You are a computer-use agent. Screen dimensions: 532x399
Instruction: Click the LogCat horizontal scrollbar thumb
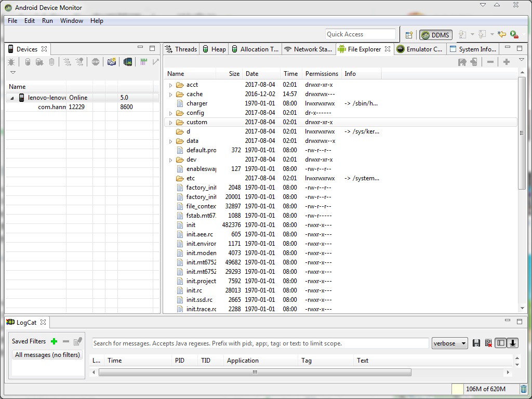click(255, 373)
